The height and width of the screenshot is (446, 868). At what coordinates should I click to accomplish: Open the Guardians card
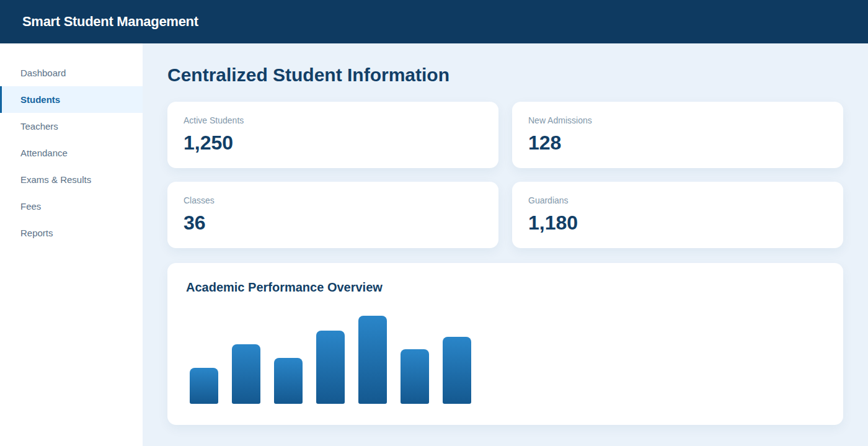[x=678, y=215]
